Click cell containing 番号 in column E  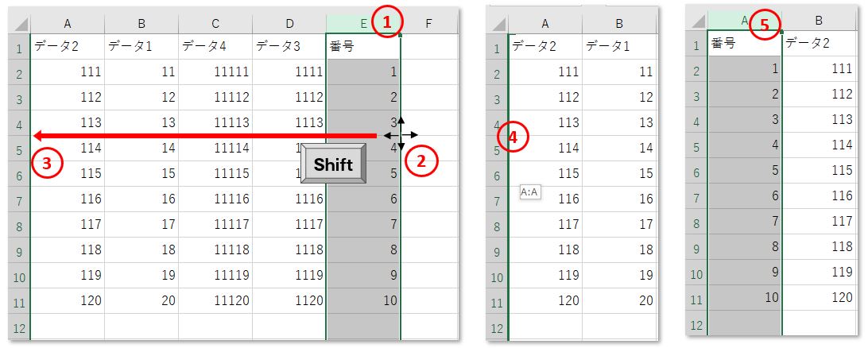pyautogui.click(x=362, y=46)
